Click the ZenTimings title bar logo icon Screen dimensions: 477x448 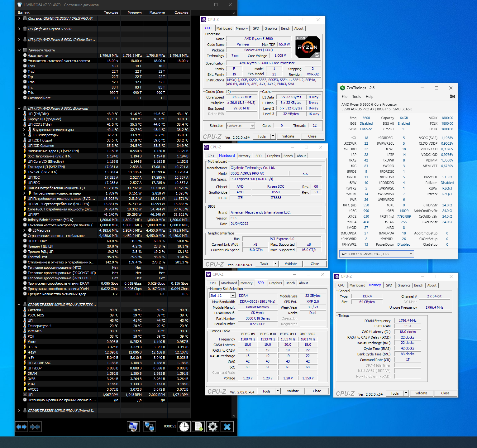[x=343, y=88]
